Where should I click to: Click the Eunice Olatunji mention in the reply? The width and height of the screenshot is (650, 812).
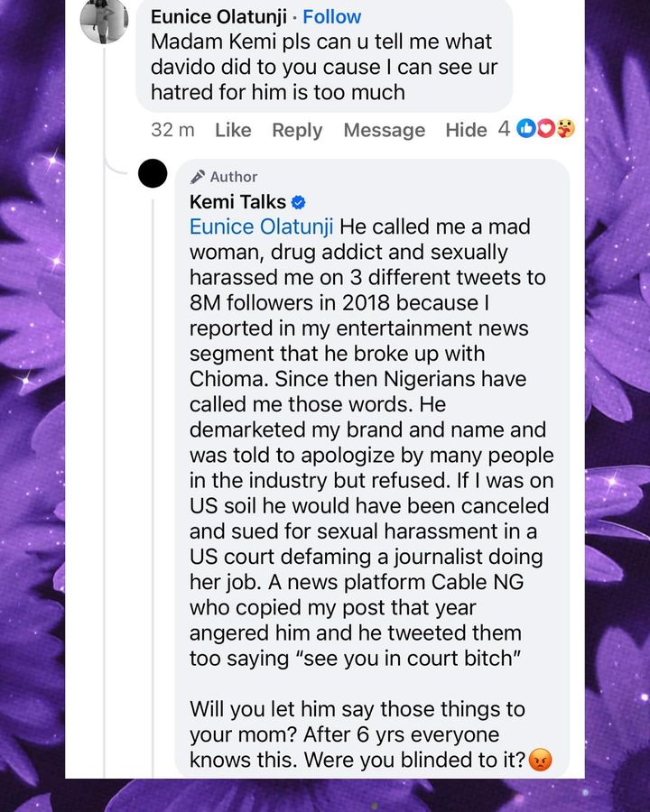[261, 227]
